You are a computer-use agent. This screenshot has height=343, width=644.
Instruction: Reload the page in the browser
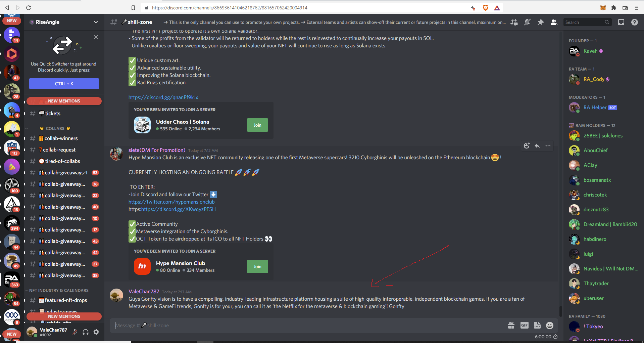click(29, 8)
